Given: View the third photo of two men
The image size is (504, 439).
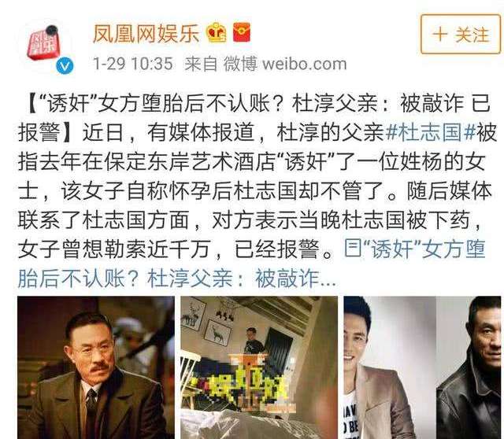Looking at the screenshot, I should [422, 367].
